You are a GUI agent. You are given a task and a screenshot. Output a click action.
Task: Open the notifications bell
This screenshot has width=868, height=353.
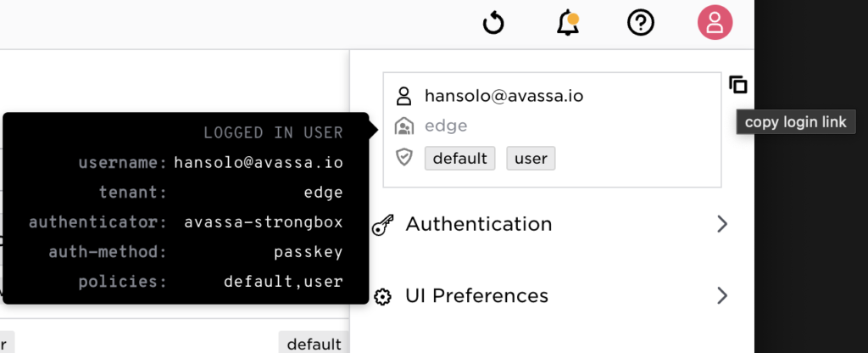tap(567, 24)
